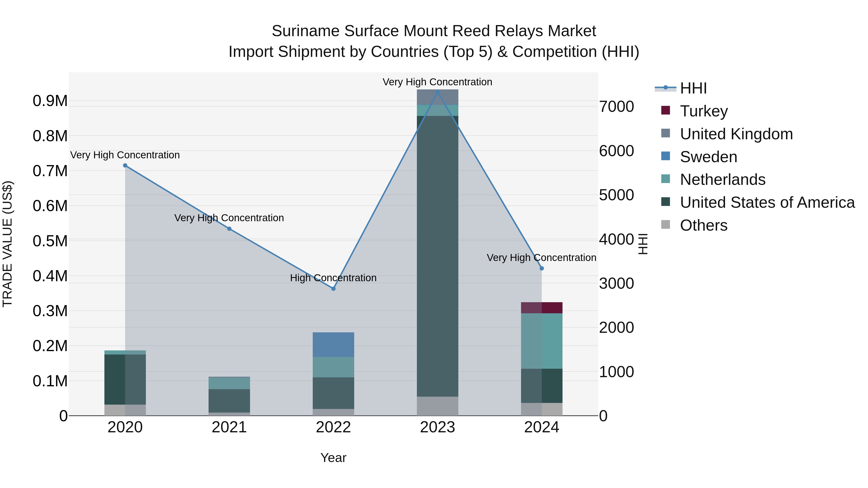
Task: Click the USA segment of 2020 bar
Action: (125, 380)
